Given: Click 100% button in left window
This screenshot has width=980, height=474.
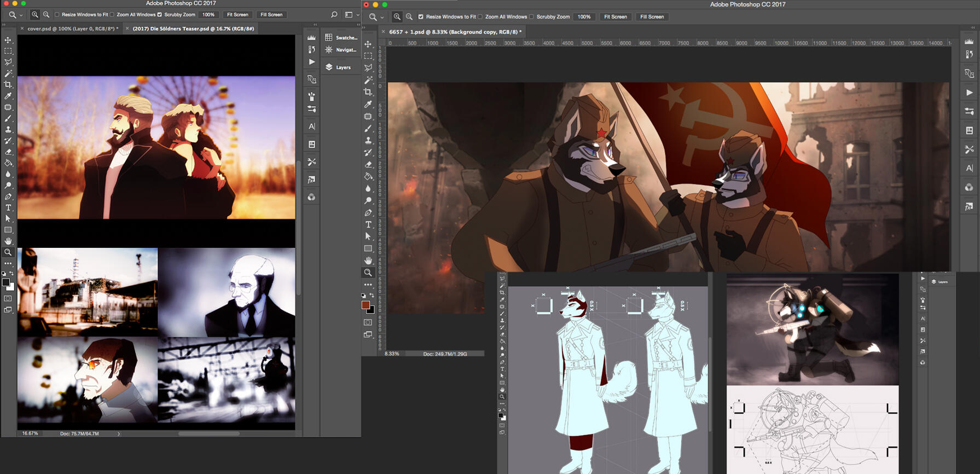Looking at the screenshot, I should (x=208, y=15).
